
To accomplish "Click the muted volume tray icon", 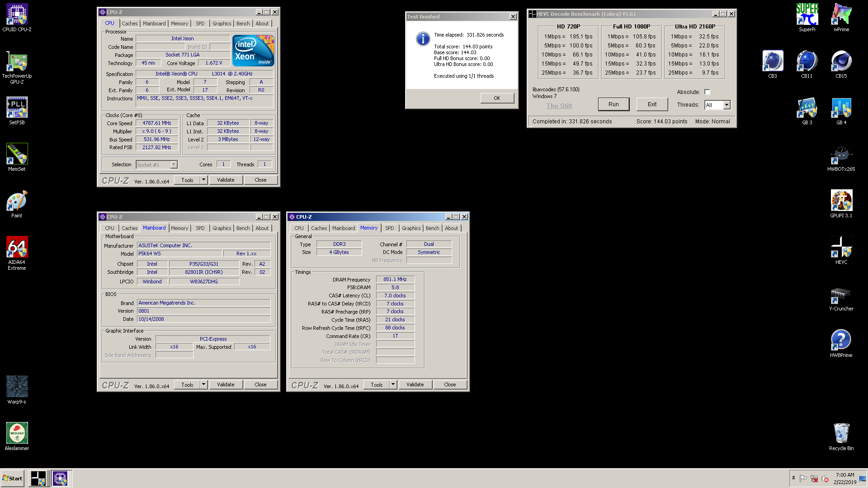I will pyautogui.click(x=825, y=479).
